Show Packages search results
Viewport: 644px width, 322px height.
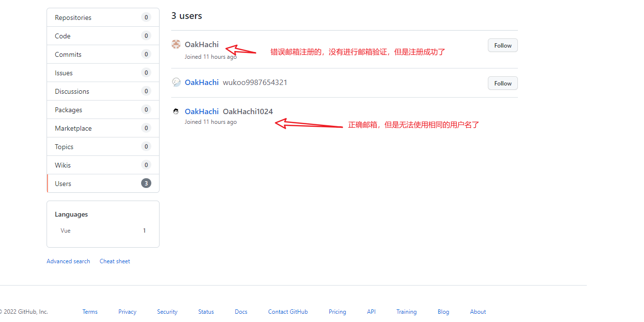(103, 110)
